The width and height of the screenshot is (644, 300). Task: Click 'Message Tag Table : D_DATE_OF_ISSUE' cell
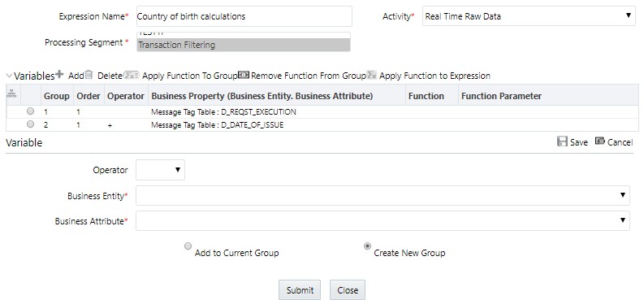(x=218, y=125)
